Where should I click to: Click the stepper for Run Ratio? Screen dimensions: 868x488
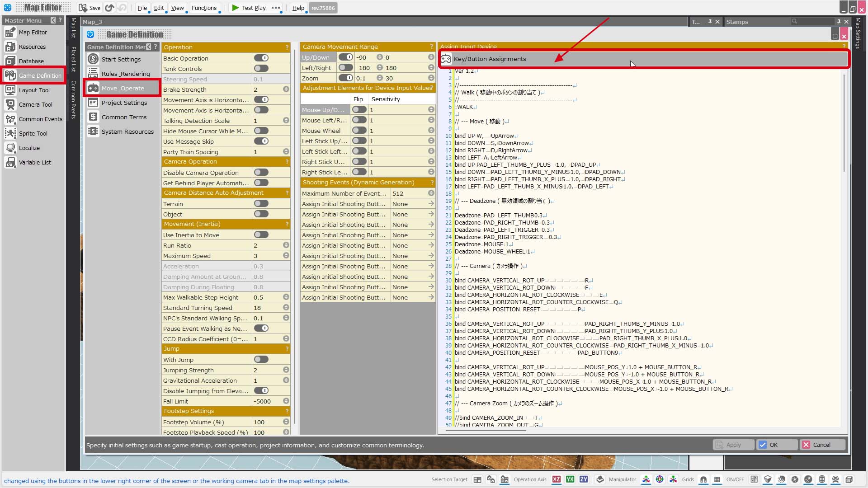point(286,245)
